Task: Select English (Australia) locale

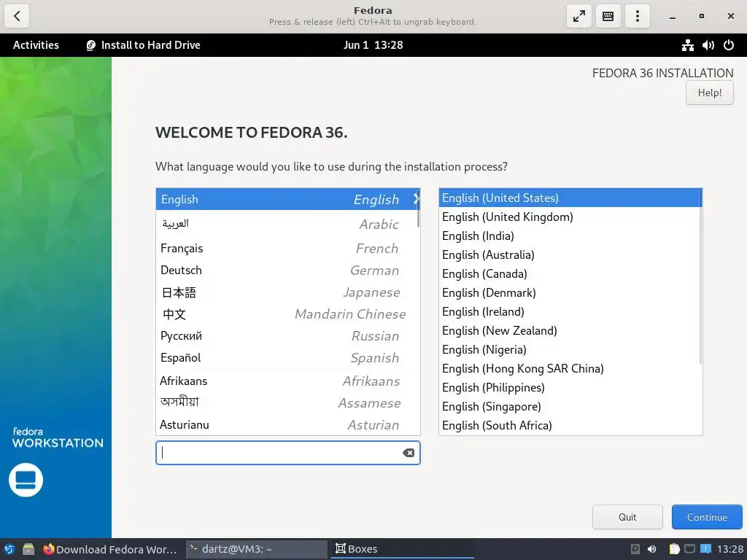Action: coord(570,254)
